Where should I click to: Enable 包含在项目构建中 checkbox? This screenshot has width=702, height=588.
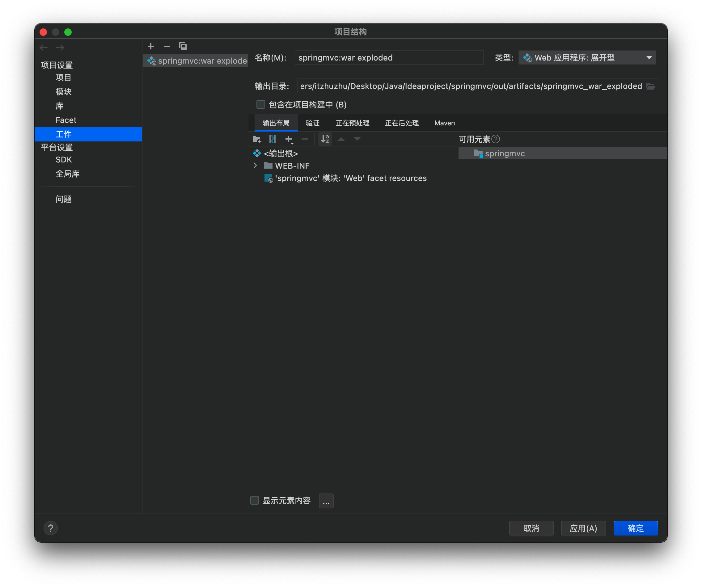(261, 105)
